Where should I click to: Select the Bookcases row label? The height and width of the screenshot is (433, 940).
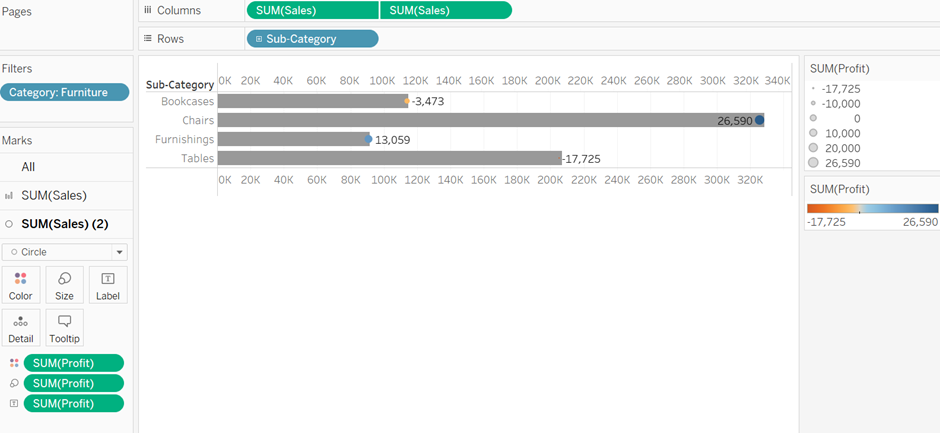click(188, 101)
